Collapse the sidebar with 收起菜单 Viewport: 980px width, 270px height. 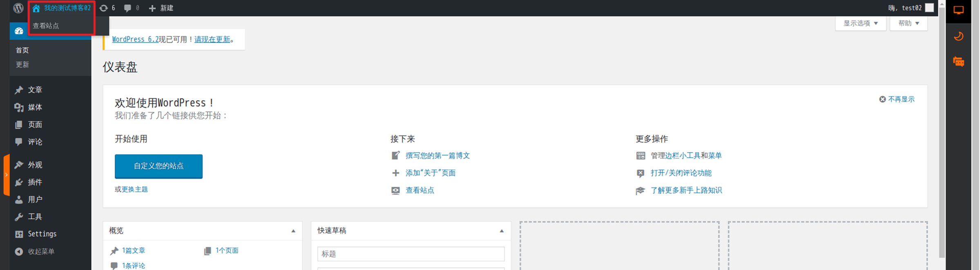pos(35,252)
